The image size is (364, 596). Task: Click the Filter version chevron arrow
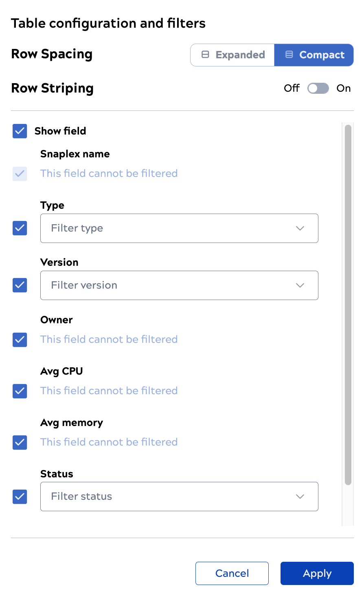point(300,285)
